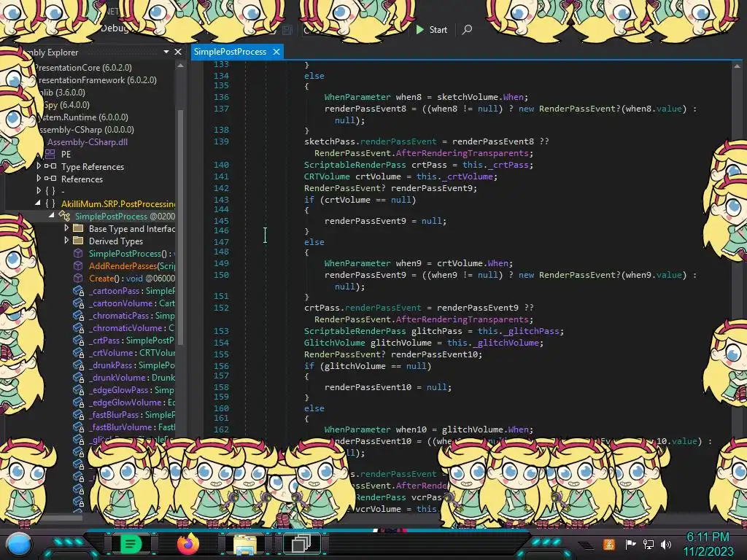Expand the References node

pyautogui.click(x=39, y=178)
